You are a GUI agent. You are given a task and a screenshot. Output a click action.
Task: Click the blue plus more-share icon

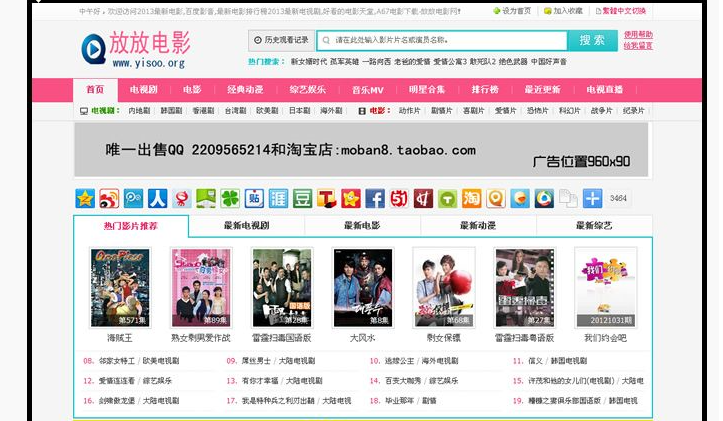[592, 198]
